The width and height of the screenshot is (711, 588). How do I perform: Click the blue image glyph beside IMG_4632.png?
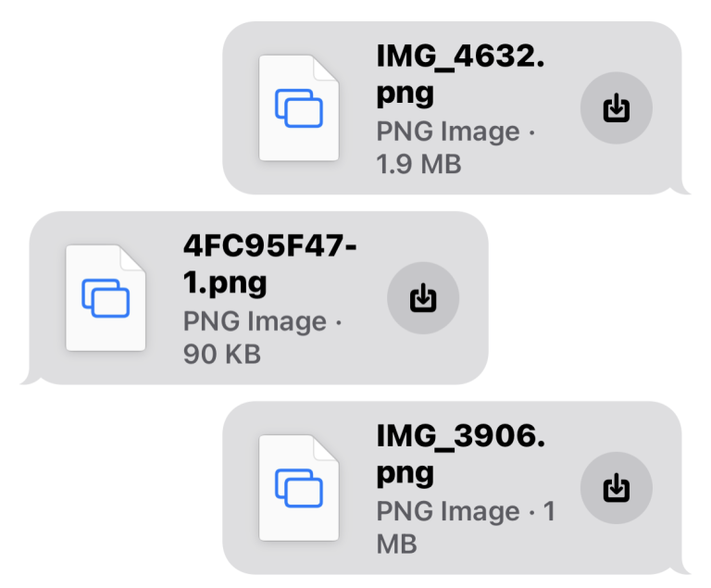click(299, 107)
